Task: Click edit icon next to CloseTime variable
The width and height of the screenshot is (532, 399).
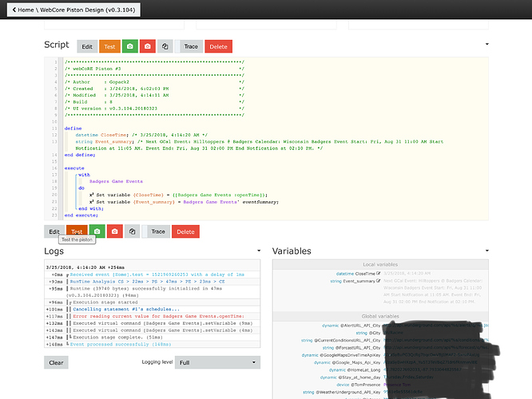Action: point(379,273)
